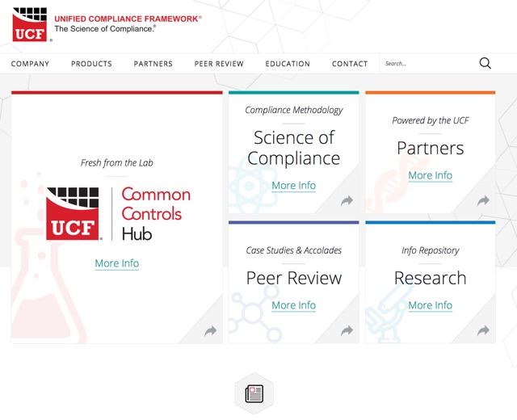Click the Unified Compliance Framework title text

128,19
